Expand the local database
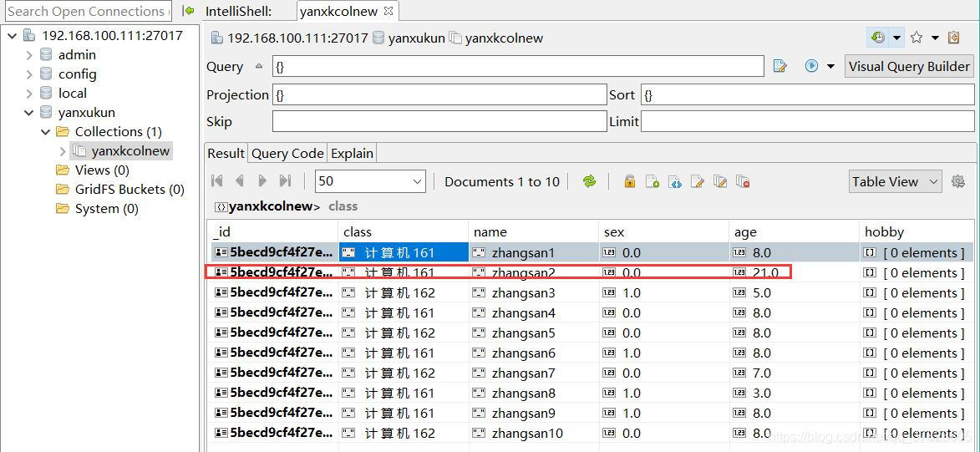The height and width of the screenshot is (452, 980). click(29, 93)
